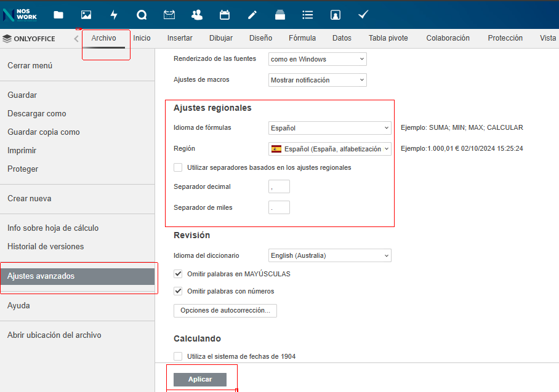This screenshot has height=392, width=559.
Task: Open Opciones de autocorrección
Action: 225,311
